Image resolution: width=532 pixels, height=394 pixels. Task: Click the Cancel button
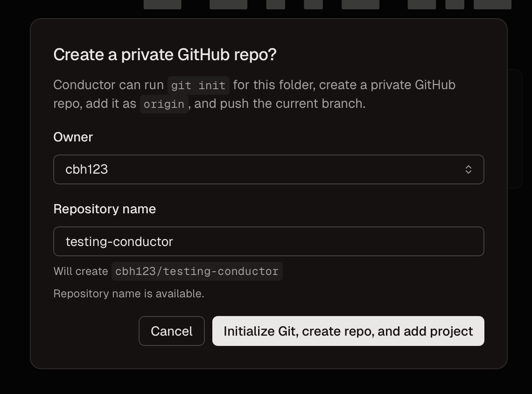172,331
